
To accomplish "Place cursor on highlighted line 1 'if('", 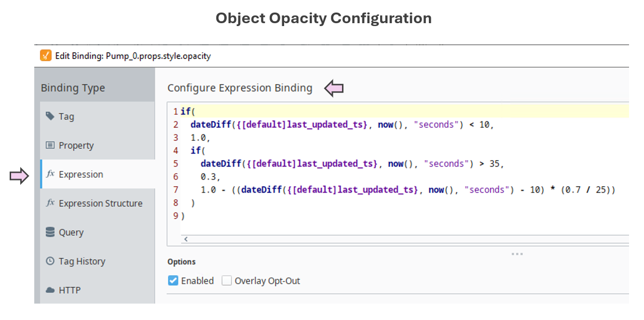I will pos(187,111).
